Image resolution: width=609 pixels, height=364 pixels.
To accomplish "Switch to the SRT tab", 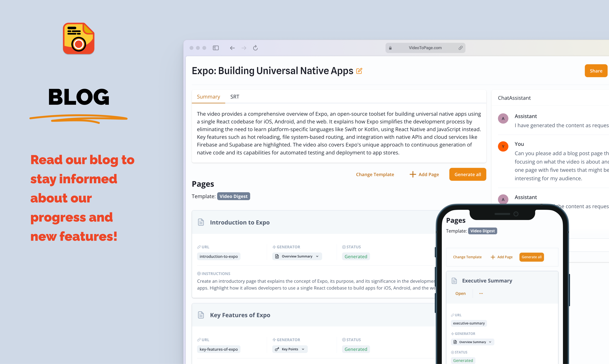I will 234,97.
